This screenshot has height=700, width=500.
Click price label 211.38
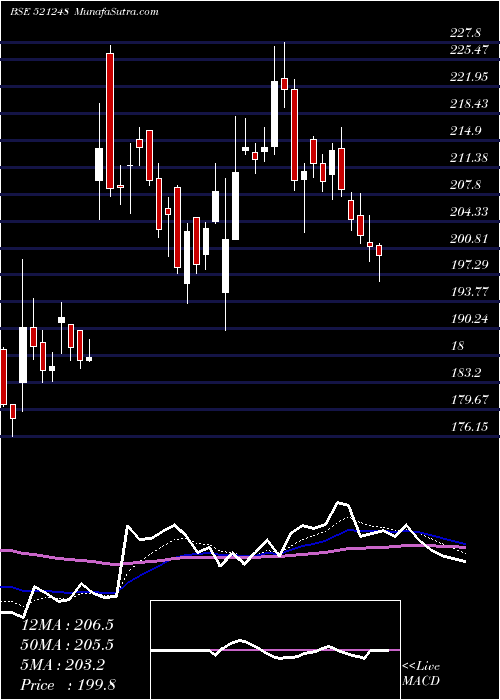coord(469,158)
